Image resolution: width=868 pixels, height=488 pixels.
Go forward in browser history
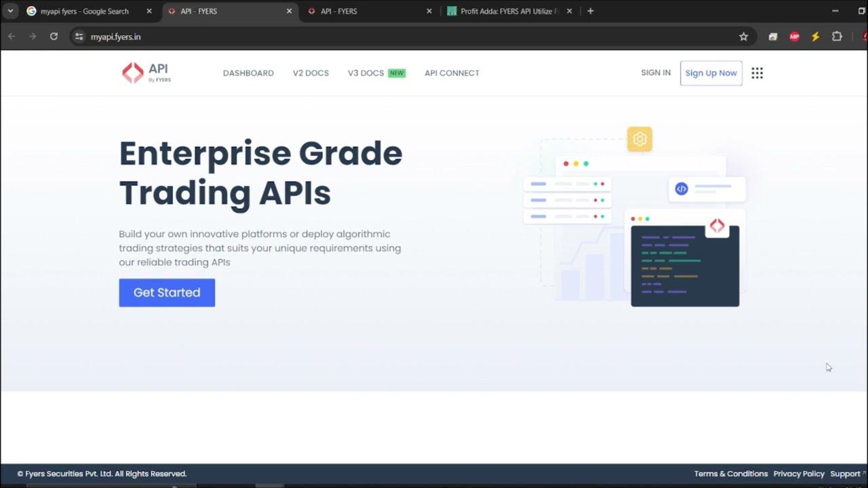pyautogui.click(x=33, y=37)
